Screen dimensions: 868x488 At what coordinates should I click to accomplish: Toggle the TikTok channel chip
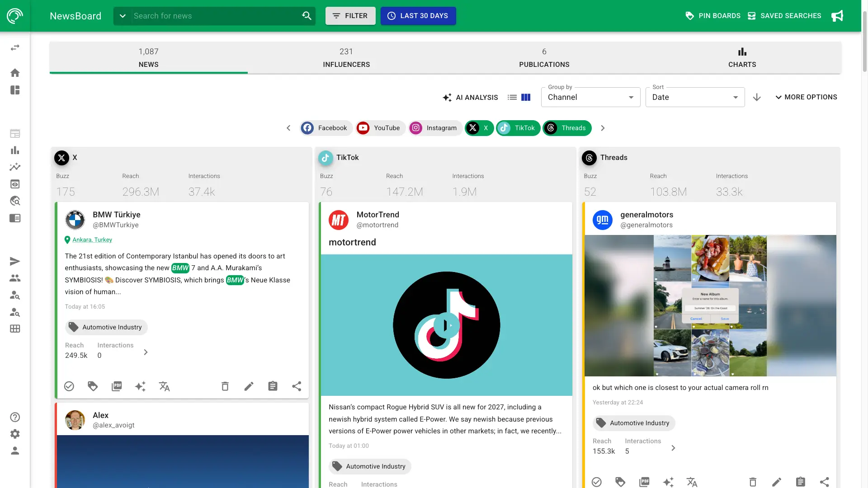518,128
